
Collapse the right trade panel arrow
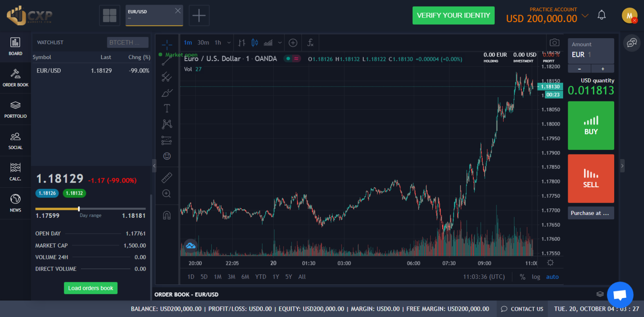(x=622, y=166)
